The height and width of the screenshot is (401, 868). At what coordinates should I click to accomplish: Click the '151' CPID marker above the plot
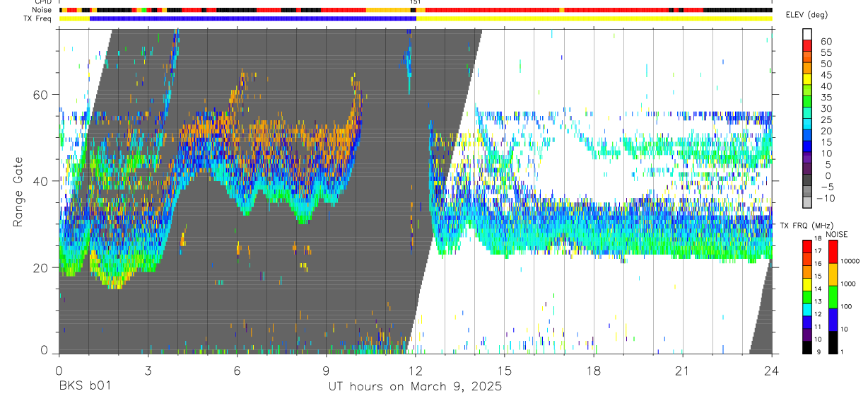[415, 2]
